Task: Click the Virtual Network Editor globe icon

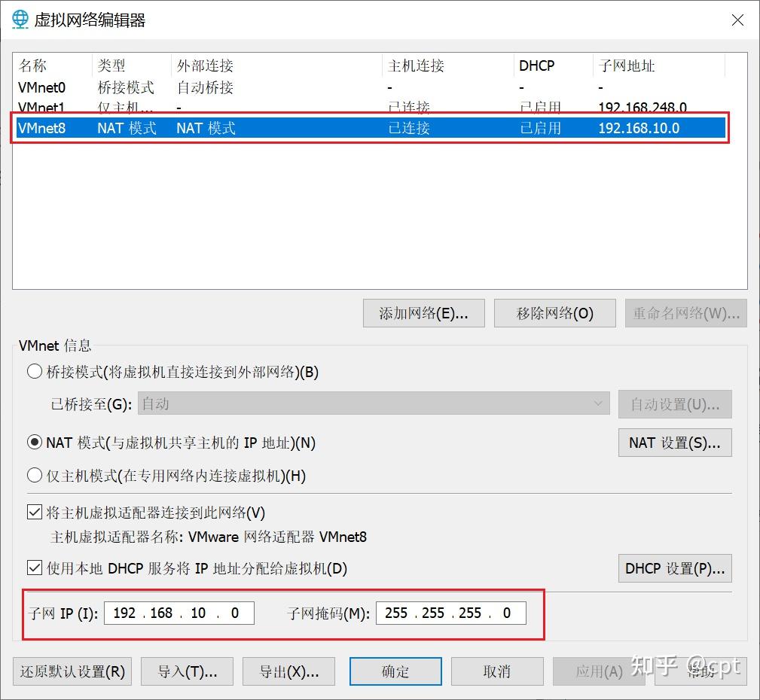Action: (x=20, y=20)
